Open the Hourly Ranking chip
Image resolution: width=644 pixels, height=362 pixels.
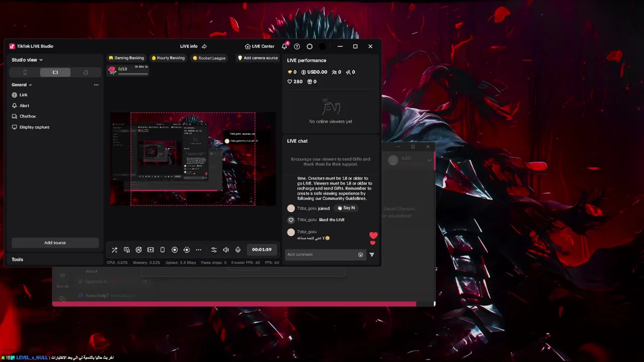click(x=168, y=58)
